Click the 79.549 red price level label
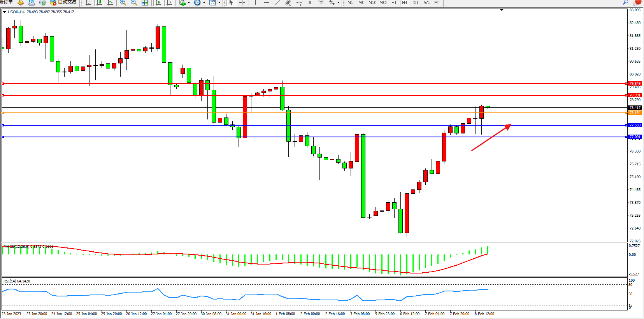Viewport: 644px width, 319px height. tap(635, 84)
